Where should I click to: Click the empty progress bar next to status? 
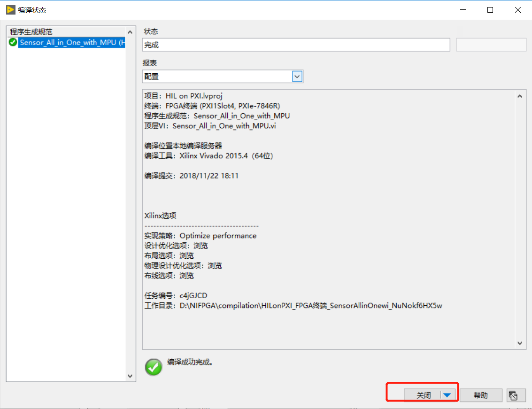point(491,45)
